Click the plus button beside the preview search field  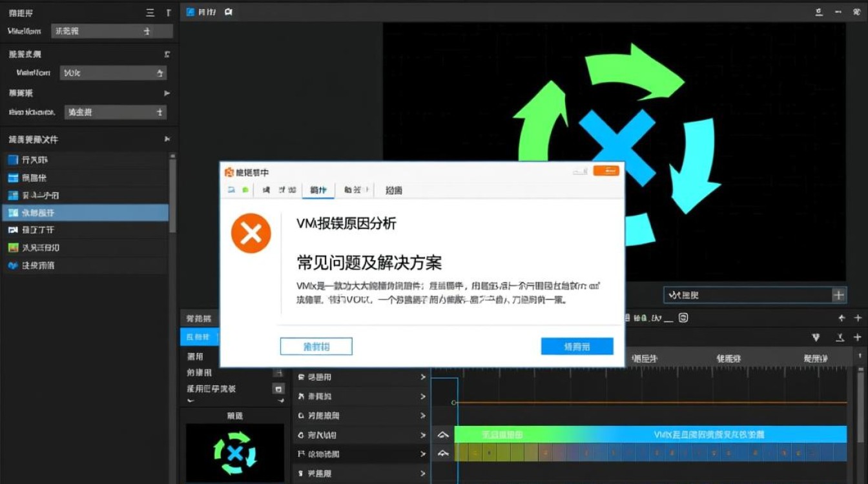(838, 295)
